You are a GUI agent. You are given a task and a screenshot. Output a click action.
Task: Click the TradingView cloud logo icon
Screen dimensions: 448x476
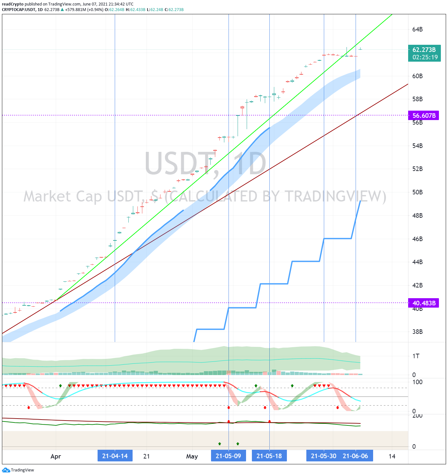tap(6, 470)
